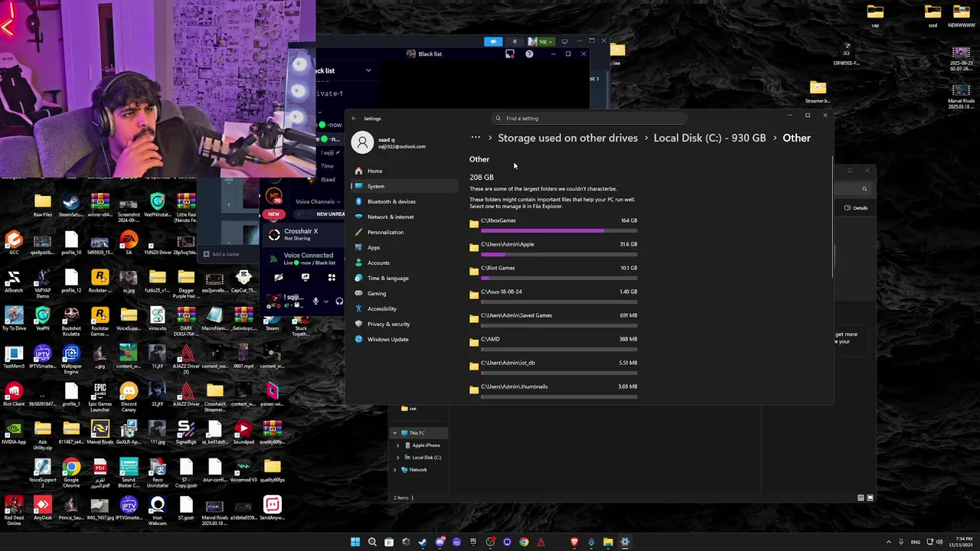The width and height of the screenshot is (980, 551).
Task: Select the AnyDesk desktop shortcut
Action: coord(43,509)
